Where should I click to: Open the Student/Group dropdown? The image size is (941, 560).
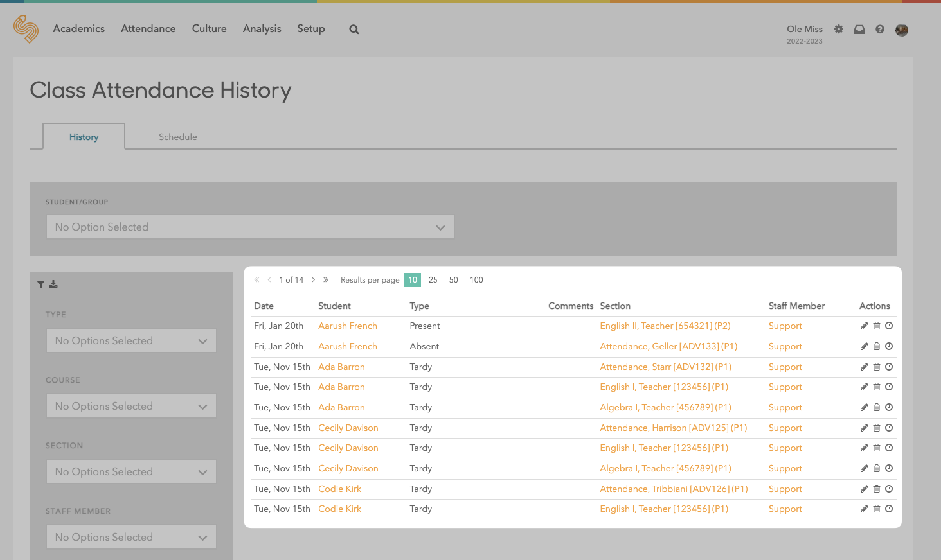coord(250,227)
